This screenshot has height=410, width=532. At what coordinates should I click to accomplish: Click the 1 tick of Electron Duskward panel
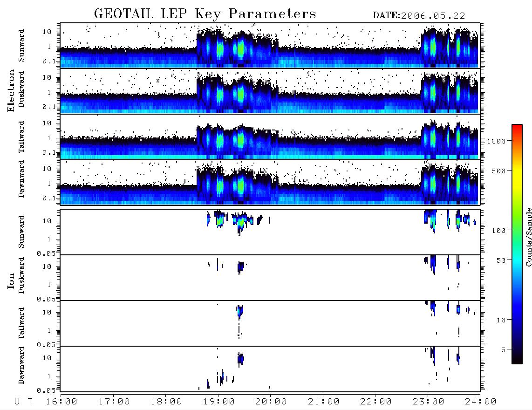pos(49,93)
